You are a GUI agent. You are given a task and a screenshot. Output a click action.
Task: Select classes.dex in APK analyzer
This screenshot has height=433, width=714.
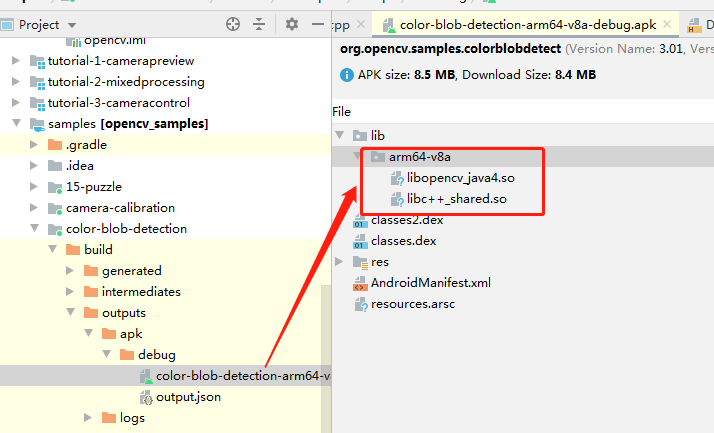point(403,241)
